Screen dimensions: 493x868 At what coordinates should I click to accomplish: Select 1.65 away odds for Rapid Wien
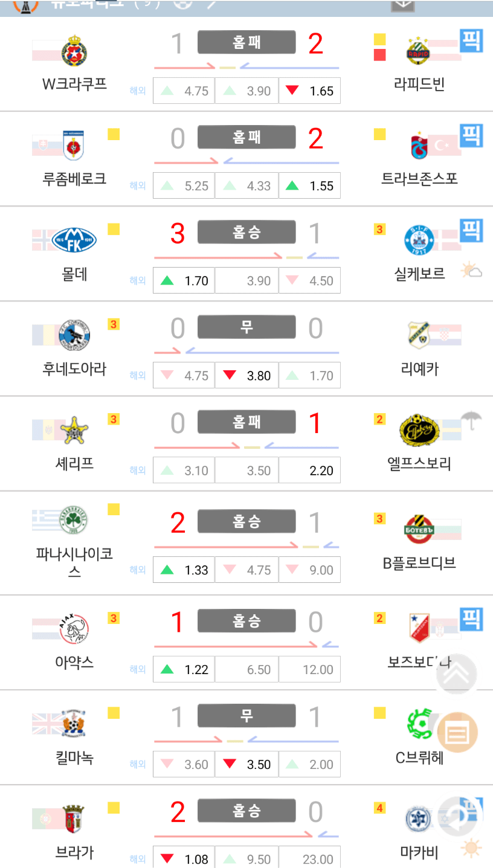[x=309, y=91]
